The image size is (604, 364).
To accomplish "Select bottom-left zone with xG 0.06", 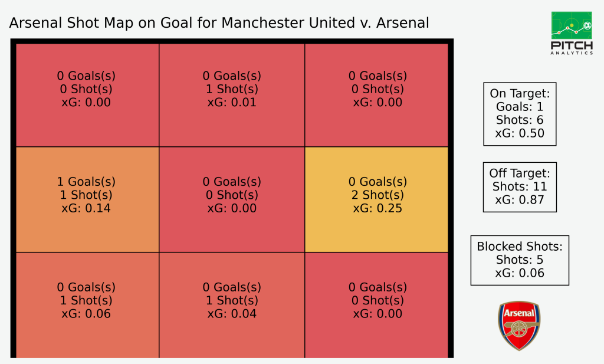I will (x=87, y=305).
